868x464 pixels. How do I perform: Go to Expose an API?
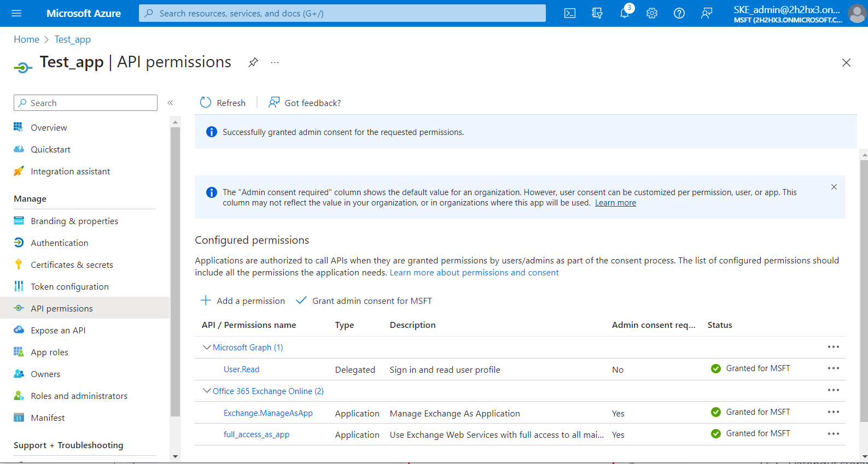[58, 330]
